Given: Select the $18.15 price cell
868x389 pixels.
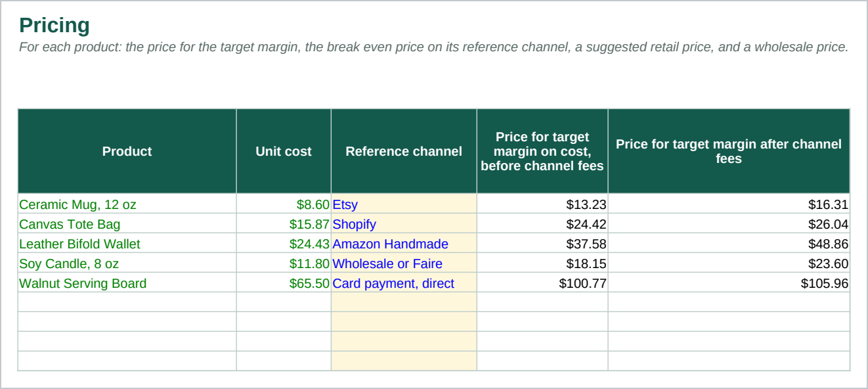Looking at the screenshot, I should point(542,263).
